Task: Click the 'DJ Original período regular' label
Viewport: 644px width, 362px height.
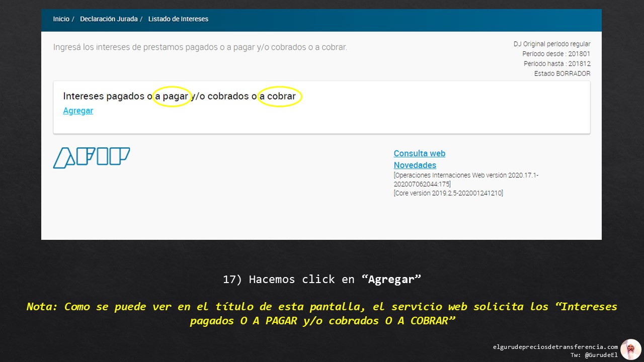Action: tap(552, 44)
